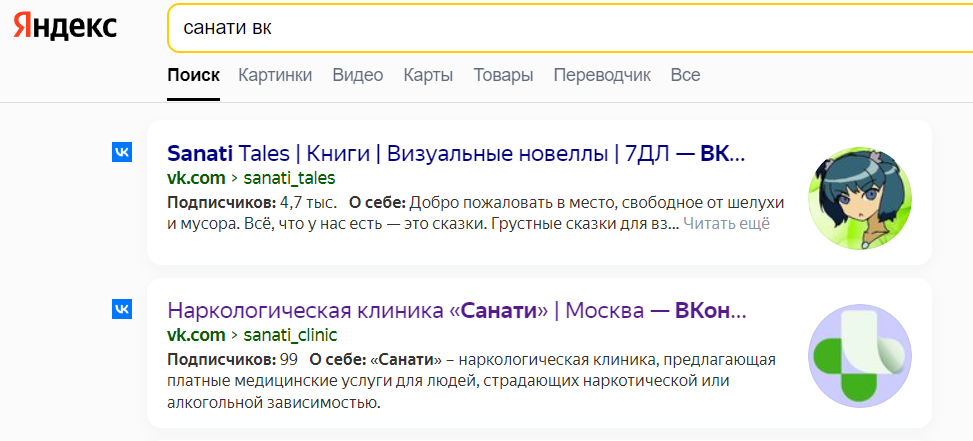This screenshot has height=441, width=973.
Task: Click the Yandex logo
Action: (65, 26)
